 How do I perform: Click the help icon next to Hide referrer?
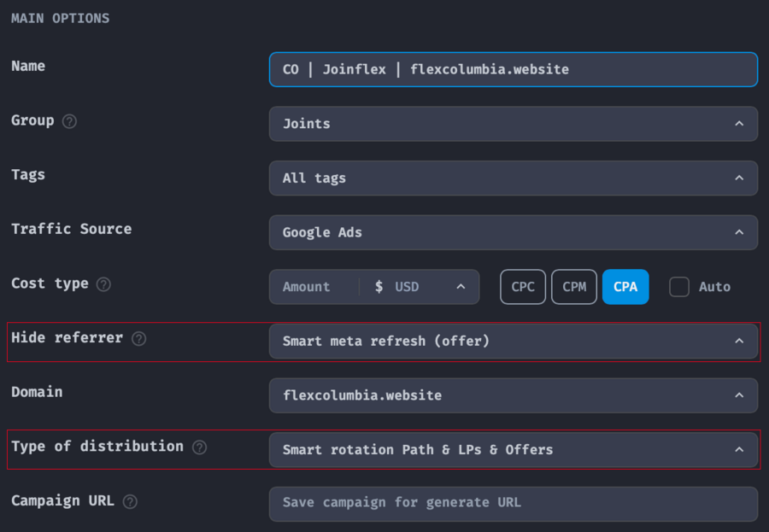pyautogui.click(x=138, y=339)
